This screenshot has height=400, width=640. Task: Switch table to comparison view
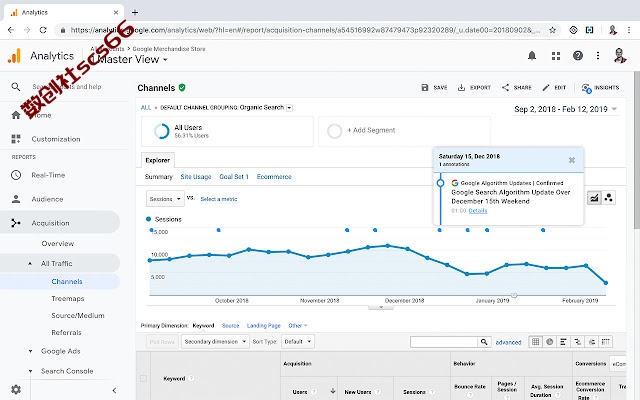tap(578, 342)
